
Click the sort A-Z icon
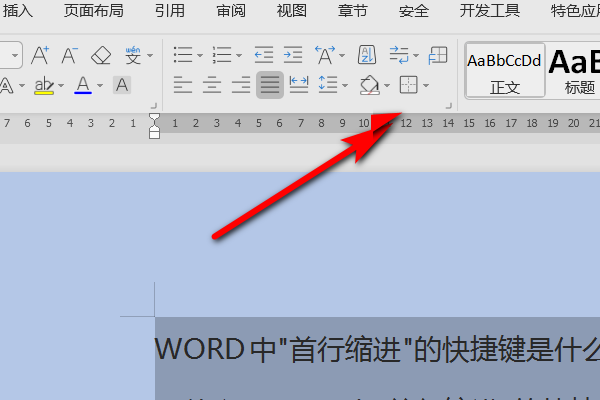coord(367,55)
